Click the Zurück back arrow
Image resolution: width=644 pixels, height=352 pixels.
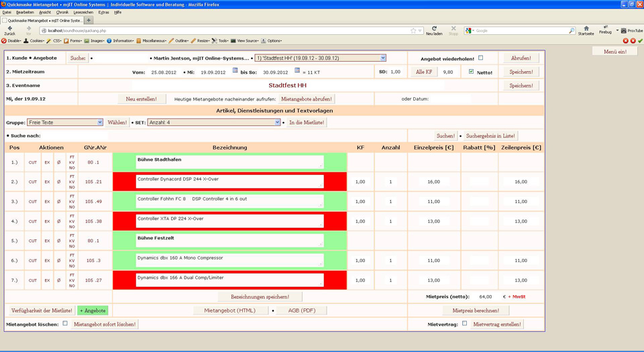pyautogui.click(x=10, y=28)
